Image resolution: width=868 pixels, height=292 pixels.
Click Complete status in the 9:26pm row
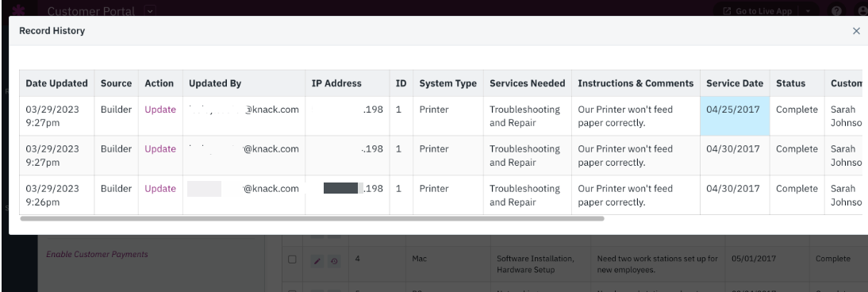tap(797, 188)
